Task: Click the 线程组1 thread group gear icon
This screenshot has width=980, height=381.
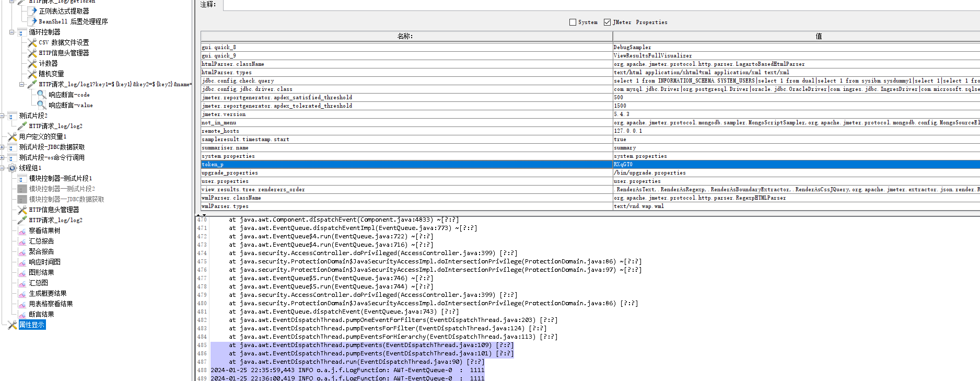Action: click(x=13, y=168)
